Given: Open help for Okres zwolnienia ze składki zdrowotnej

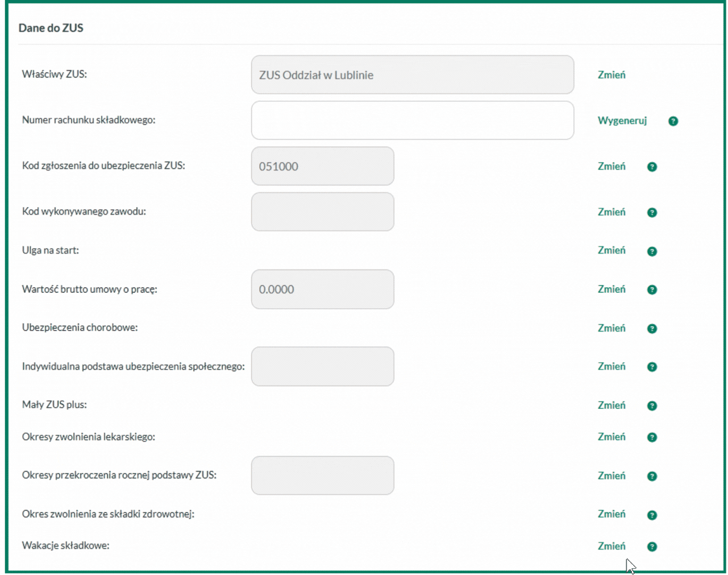Looking at the screenshot, I should coord(652,515).
